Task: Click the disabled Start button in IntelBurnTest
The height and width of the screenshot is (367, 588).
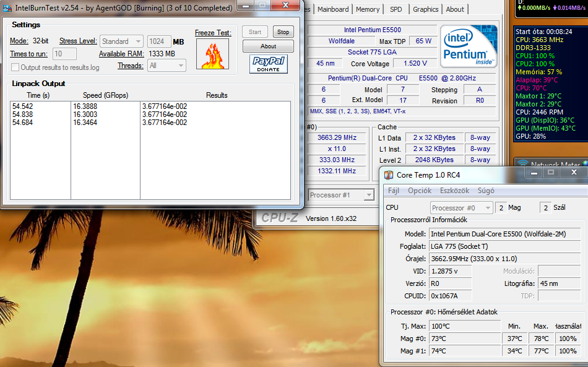Action: 255,32
